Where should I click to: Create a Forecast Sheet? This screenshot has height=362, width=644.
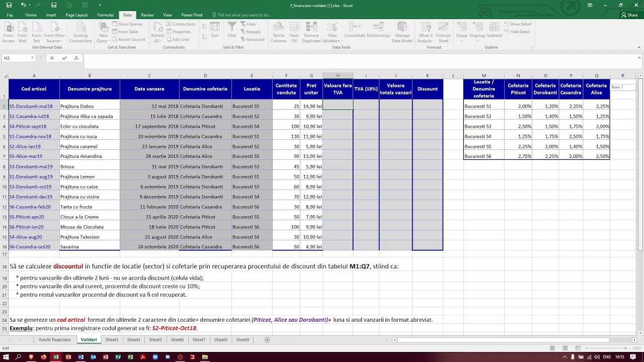(x=443, y=32)
